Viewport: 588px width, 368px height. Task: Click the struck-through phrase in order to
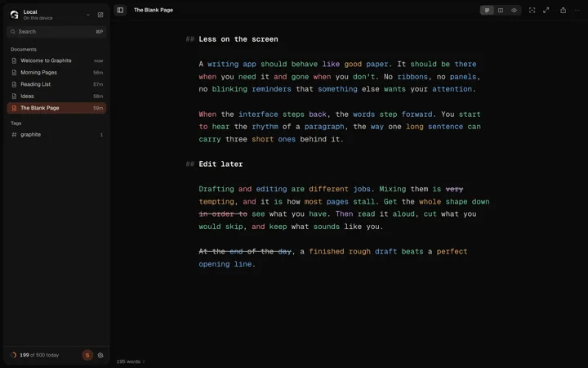pyautogui.click(x=223, y=214)
